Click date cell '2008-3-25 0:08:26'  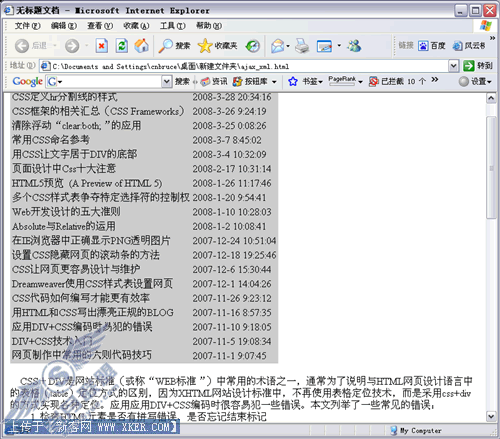[229, 126]
